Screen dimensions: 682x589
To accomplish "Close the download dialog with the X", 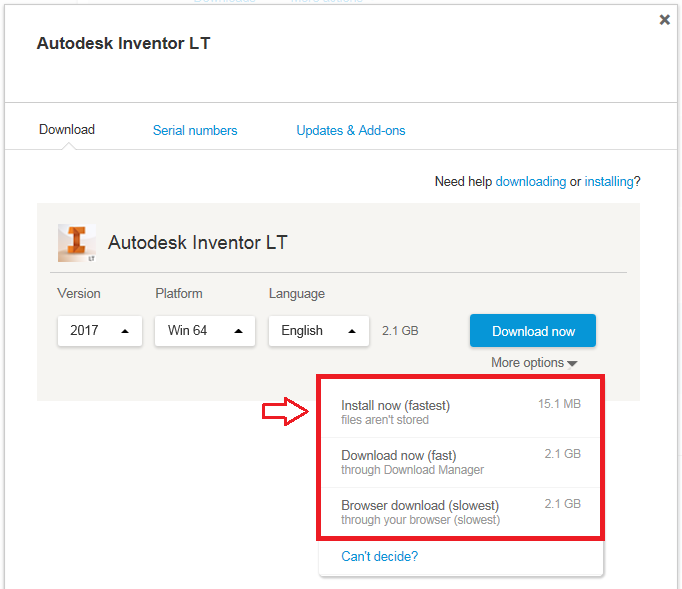I will 664,20.
